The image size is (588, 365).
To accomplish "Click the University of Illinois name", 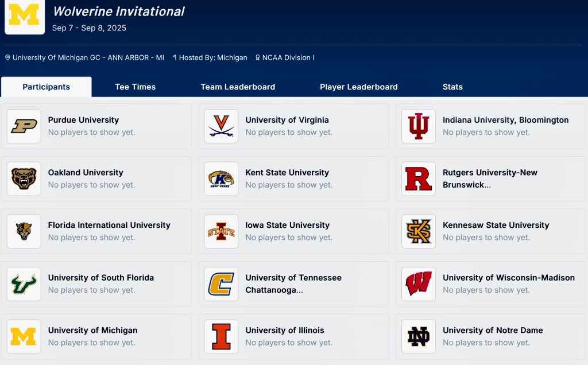I will point(285,330).
